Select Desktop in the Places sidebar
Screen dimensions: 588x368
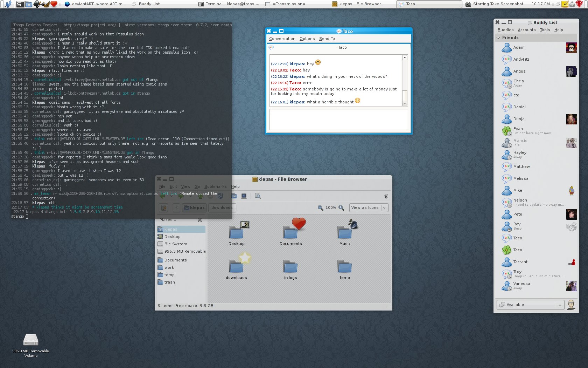pyautogui.click(x=181, y=237)
